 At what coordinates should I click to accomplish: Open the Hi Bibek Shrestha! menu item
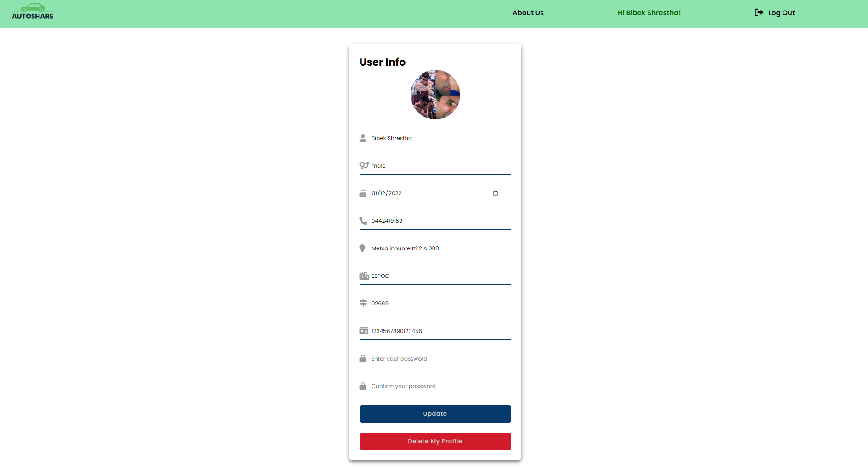pyautogui.click(x=649, y=13)
